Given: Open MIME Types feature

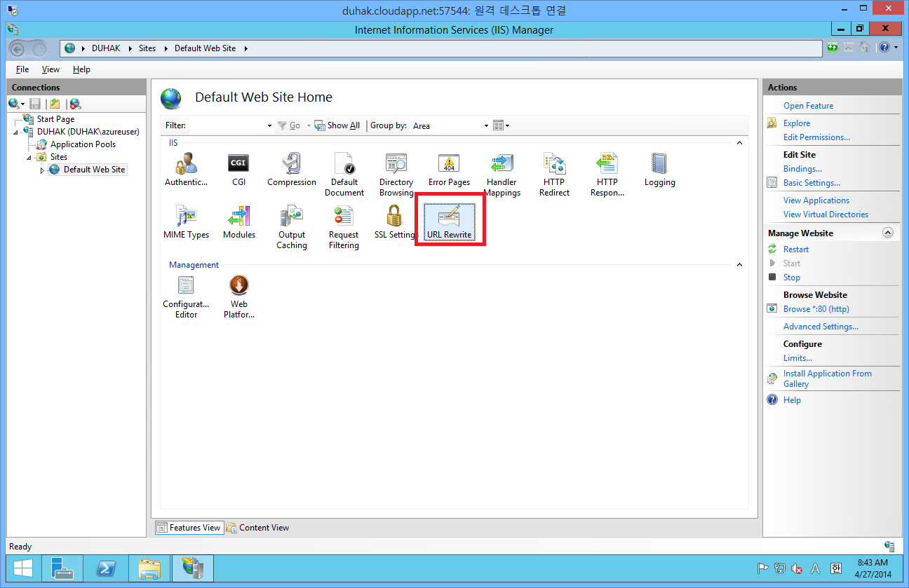Looking at the screenshot, I should coord(186,222).
